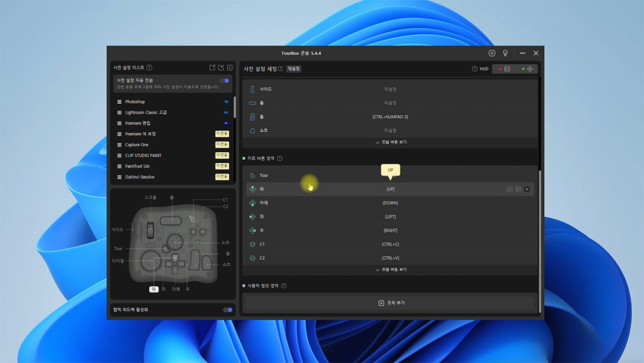644x363 pixels.
Task: Click the [CTRL+V] binding for C2
Action: (390, 258)
